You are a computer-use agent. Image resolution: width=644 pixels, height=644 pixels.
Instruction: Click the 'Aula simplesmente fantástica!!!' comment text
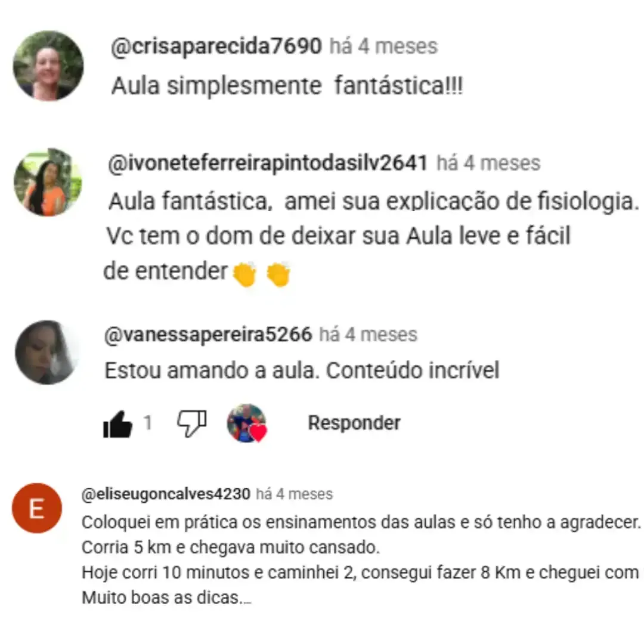(x=287, y=86)
